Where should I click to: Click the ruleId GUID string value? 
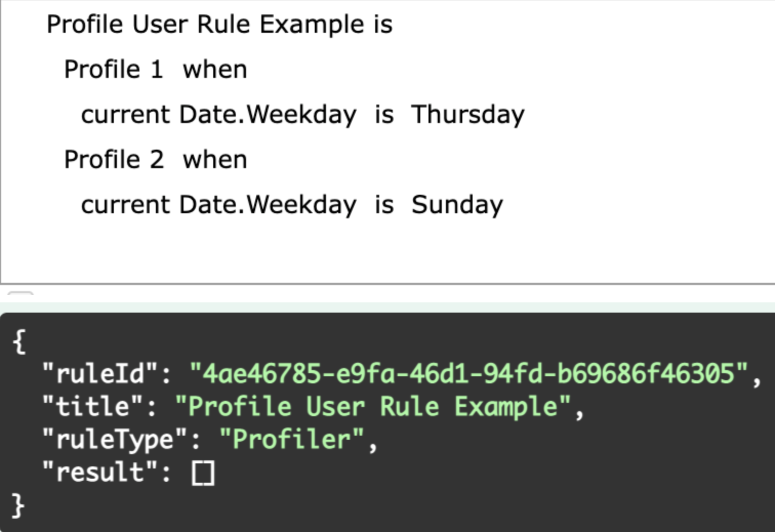[468, 373]
